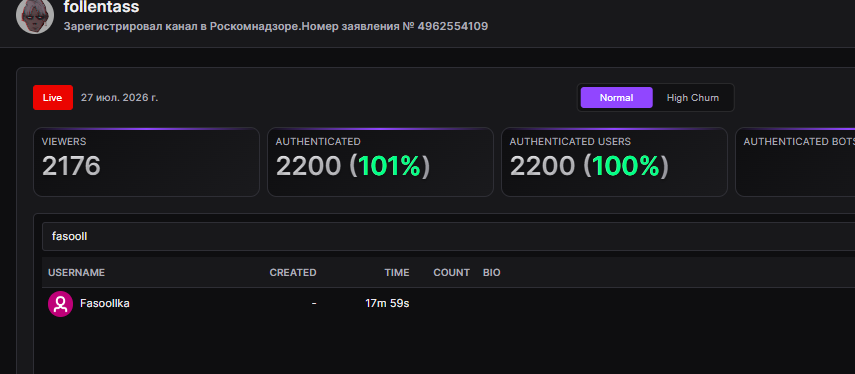Click the 27 июл. 2026 date label
The width and height of the screenshot is (855, 374).
119,98
